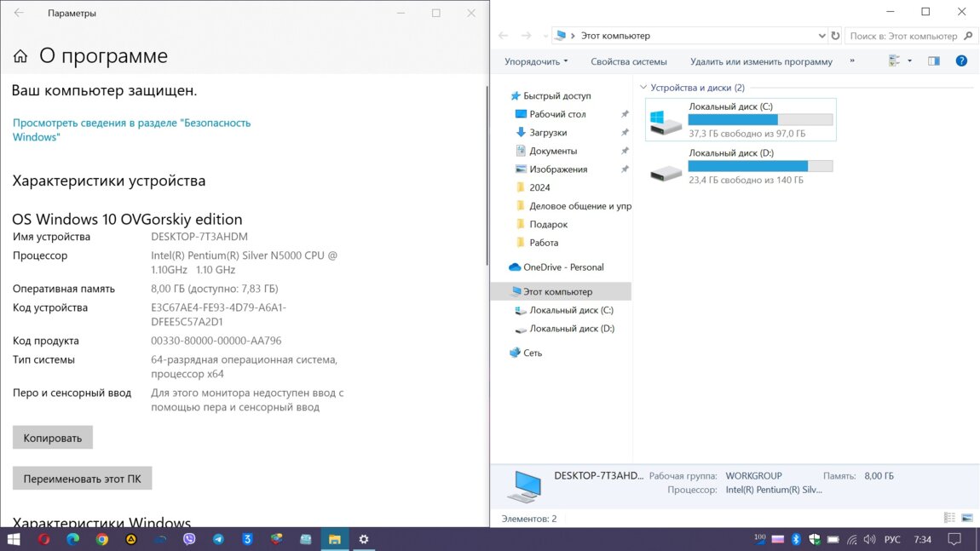Switch input language РУС indicator
This screenshot has height=551, width=980.
[x=892, y=539]
